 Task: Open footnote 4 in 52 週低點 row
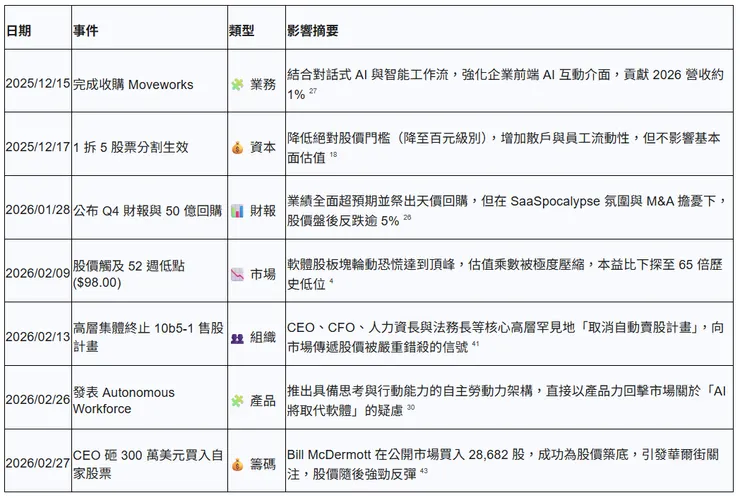tap(331, 281)
